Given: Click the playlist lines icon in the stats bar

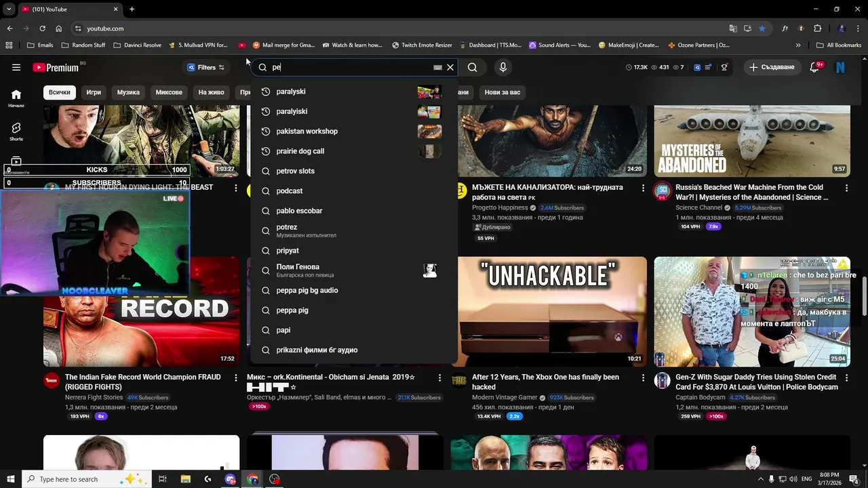Looking at the screenshot, I should (x=709, y=67).
